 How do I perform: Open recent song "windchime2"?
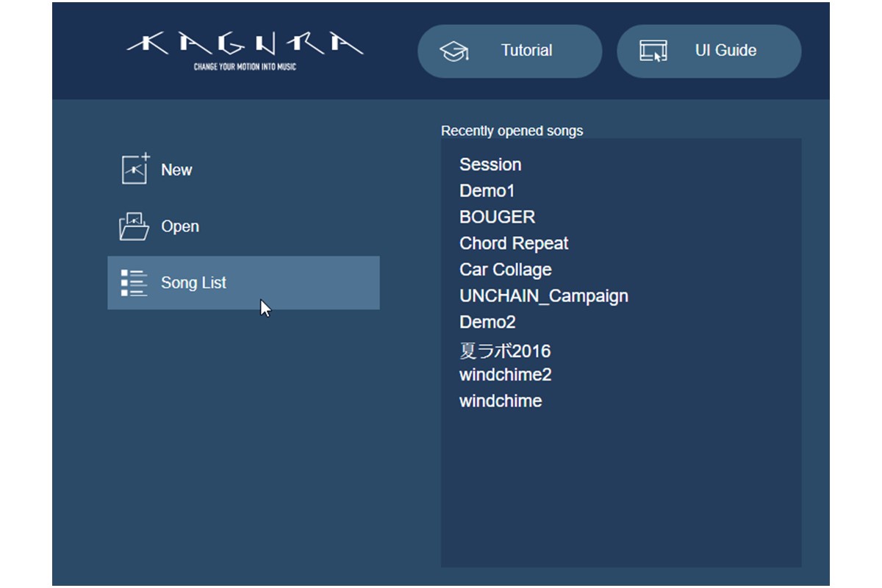click(506, 375)
